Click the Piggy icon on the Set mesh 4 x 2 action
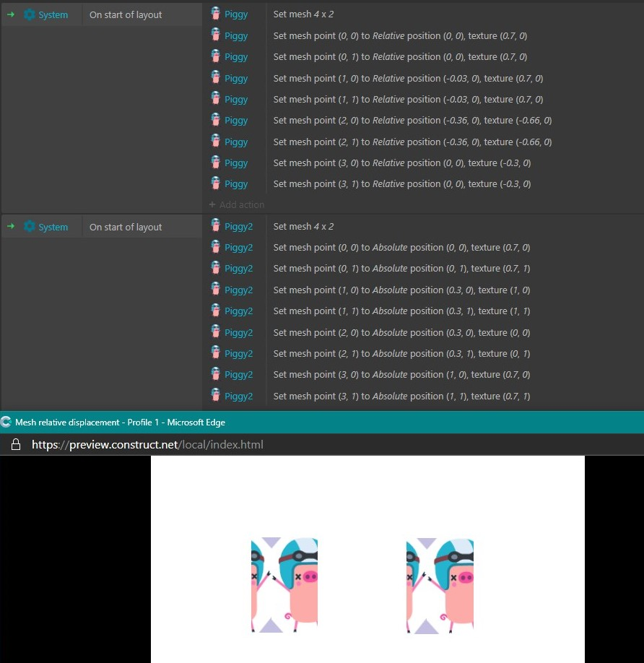This screenshot has width=644, height=663. coord(216,14)
